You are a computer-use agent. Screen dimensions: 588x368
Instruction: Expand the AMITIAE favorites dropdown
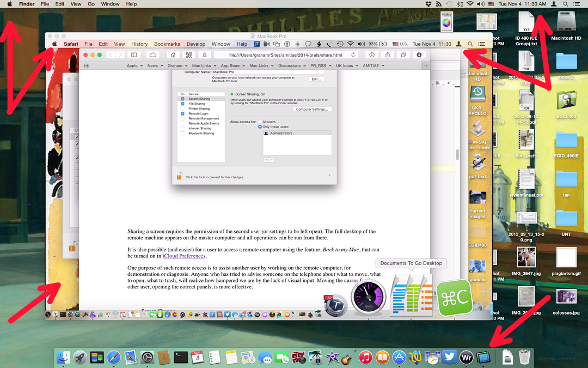coord(373,66)
